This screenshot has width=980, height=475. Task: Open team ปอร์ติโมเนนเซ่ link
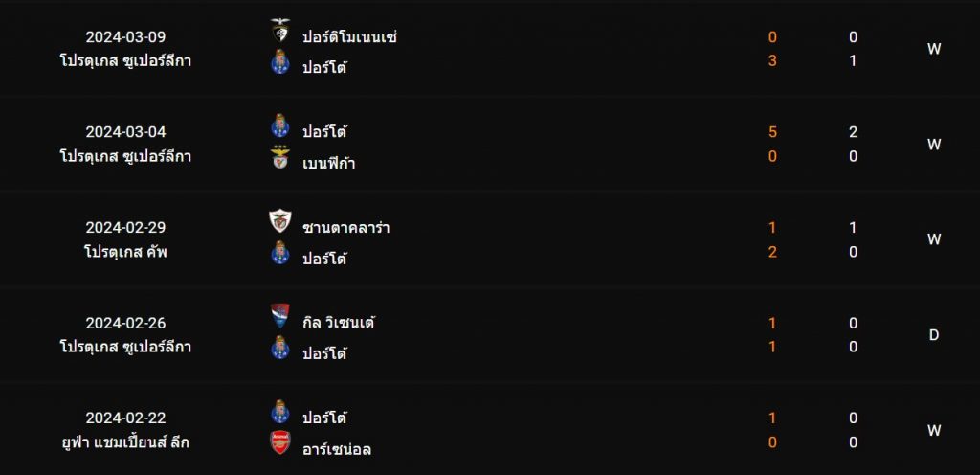[350, 37]
